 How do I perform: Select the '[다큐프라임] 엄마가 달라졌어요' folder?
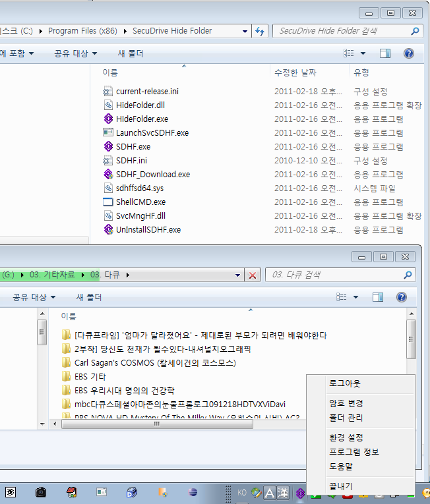click(x=200, y=335)
